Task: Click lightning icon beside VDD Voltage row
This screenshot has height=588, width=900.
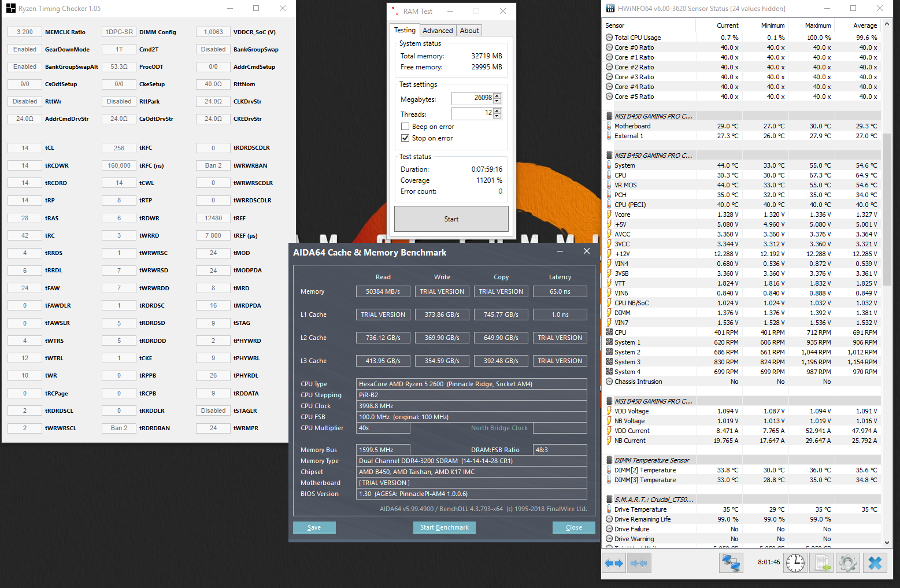Action: click(609, 411)
